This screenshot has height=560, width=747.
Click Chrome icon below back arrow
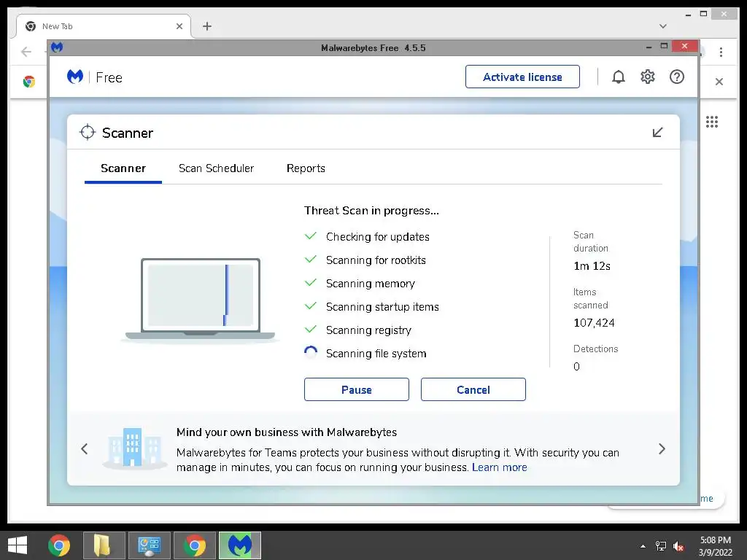29,82
